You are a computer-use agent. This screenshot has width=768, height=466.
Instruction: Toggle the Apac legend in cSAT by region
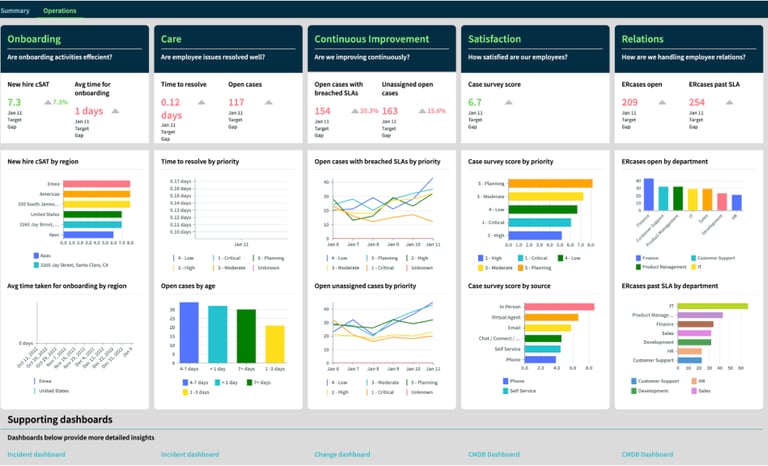[x=42, y=256]
